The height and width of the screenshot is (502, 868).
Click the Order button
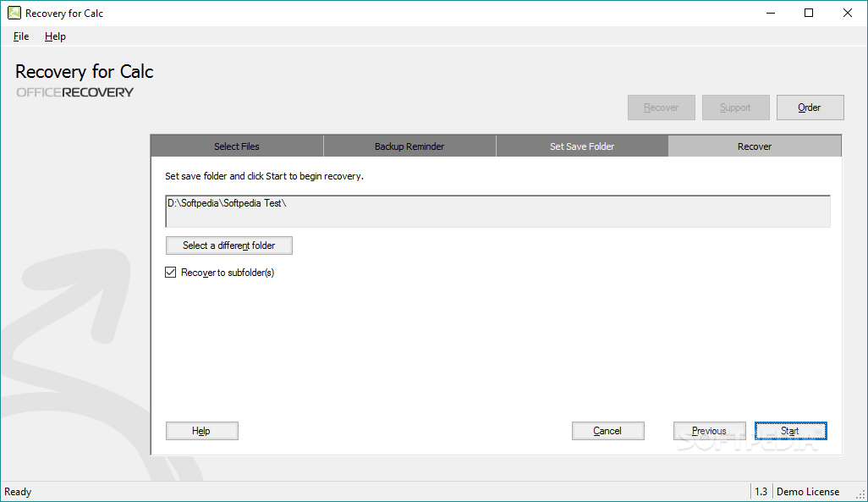810,108
